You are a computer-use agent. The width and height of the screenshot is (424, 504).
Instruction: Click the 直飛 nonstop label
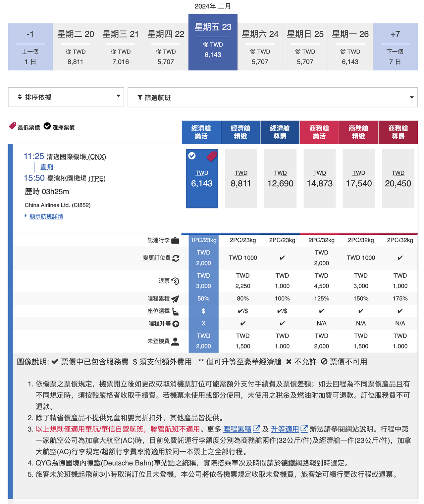point(47,167)
